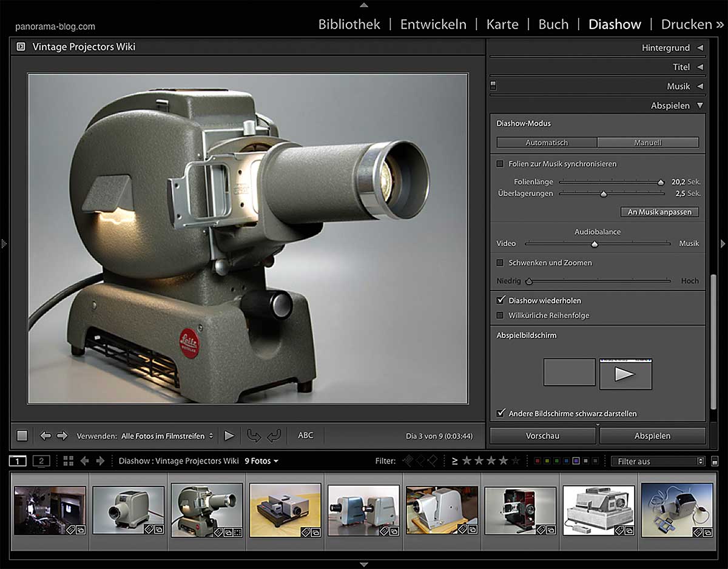The width and height of the screenshot is (728, 569).
Task: Switch to the Bibliothek module
Action: point(349,25)
